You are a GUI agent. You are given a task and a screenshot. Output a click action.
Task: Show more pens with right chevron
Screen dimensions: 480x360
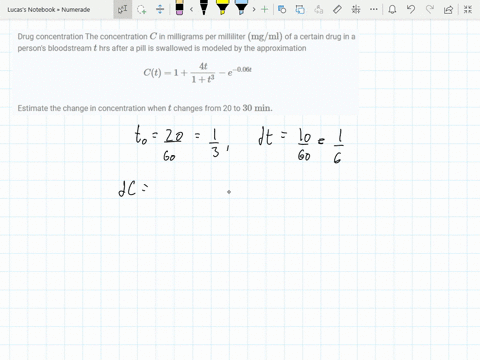[254, 9]
